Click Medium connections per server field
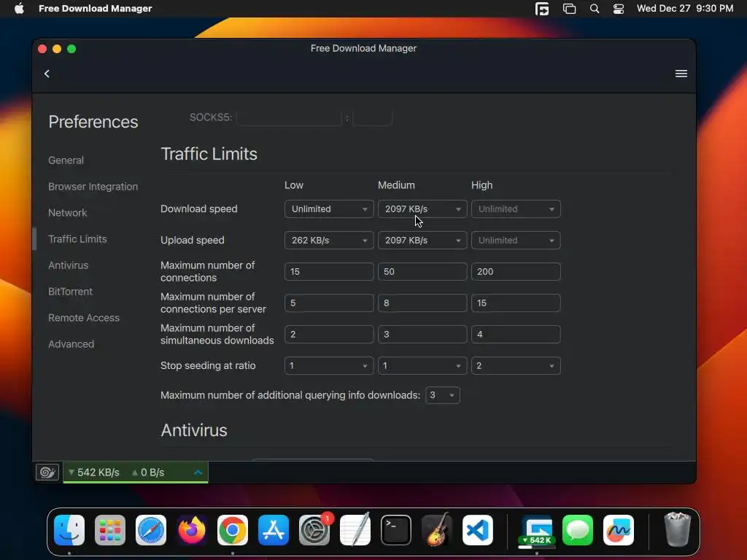The image size is (747, 560). 422,303
